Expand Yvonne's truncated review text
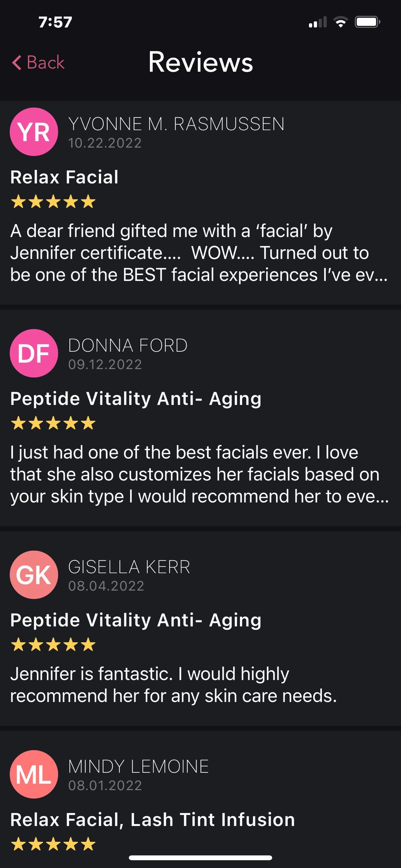Image resolution: width=401 pixels, height=868 pixels. pos(199,253)
